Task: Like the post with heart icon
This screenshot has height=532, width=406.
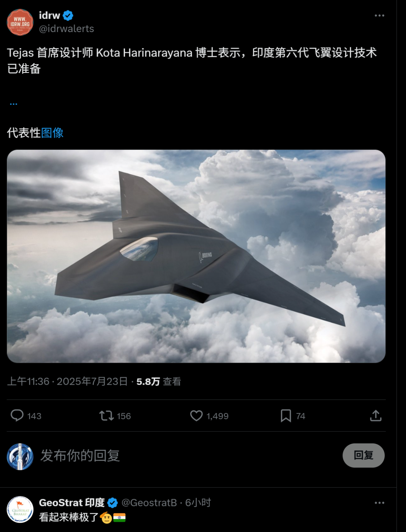Action: pos(197,416)
